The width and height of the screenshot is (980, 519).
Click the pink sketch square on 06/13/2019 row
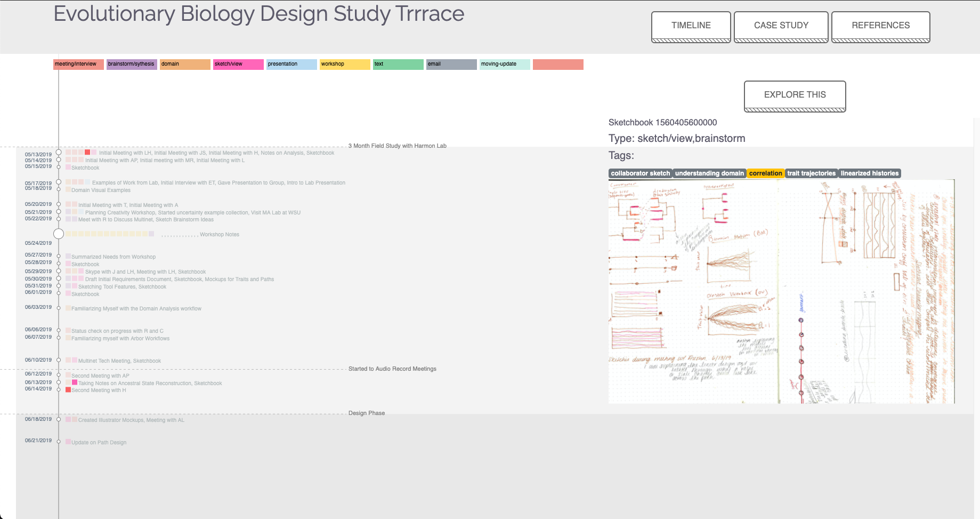click(x=75, y=382)
